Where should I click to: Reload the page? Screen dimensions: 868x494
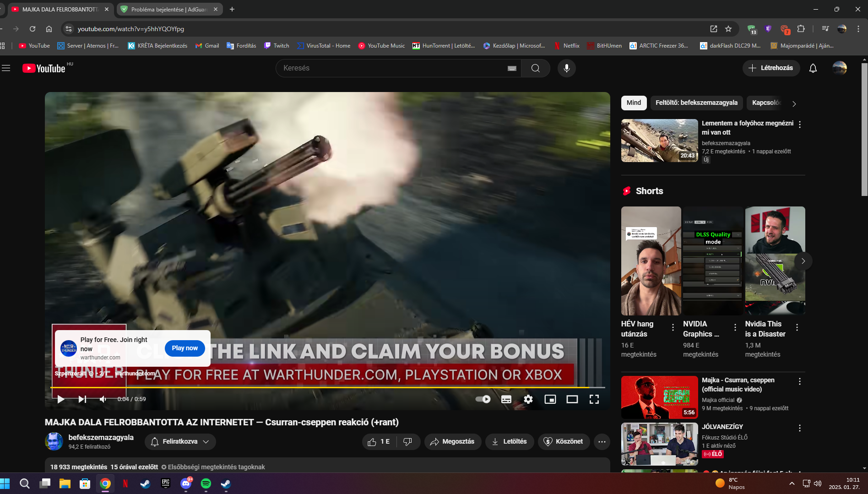pyautogui.click(x=33, y=29)
